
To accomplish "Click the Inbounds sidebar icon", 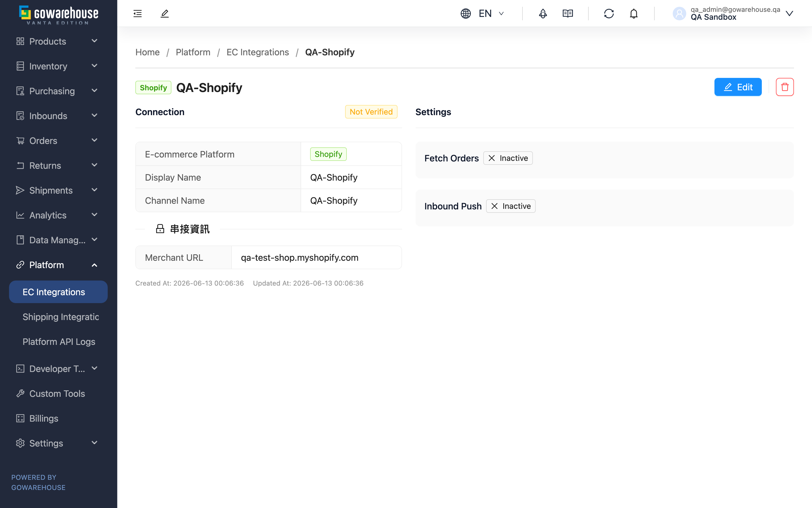I will tap(20, 116).
